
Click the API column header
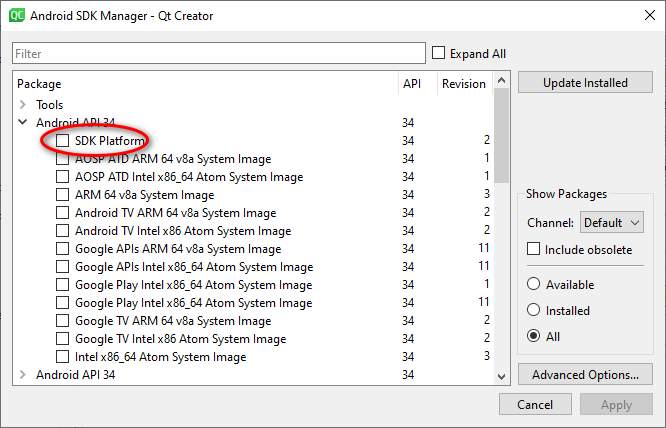(418, 84)
